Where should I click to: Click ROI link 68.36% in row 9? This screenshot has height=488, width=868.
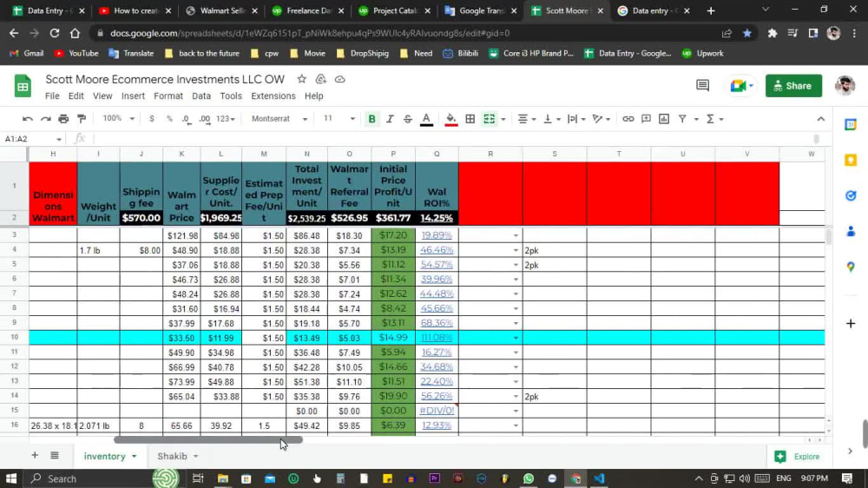pyautogui.click(x=437, y=323)
